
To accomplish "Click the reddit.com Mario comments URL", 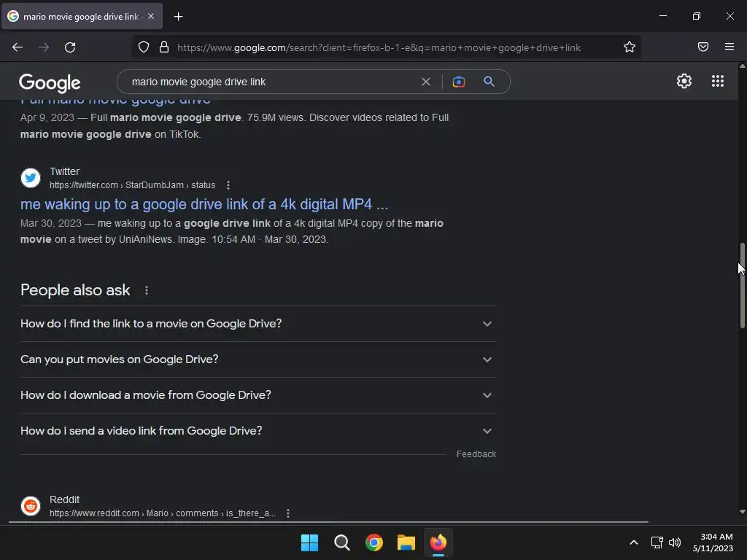I will (163, 513).
